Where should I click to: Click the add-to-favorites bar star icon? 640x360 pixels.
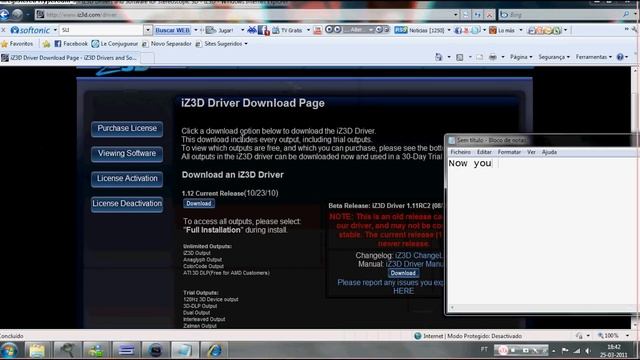click(x=46, y=44)
